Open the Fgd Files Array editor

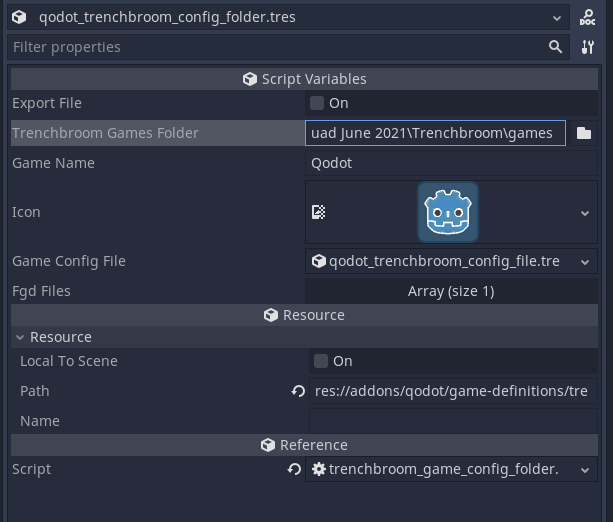(451, 291)
